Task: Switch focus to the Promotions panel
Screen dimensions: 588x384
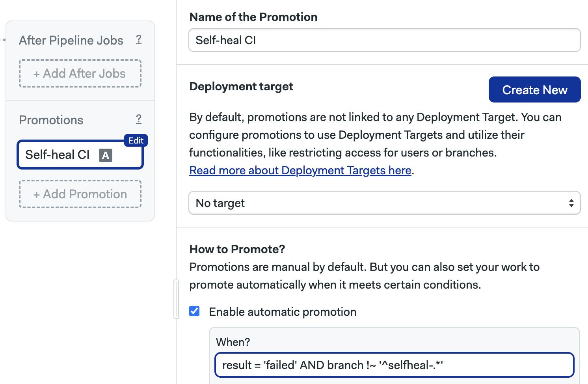Action: click(51, 119)
